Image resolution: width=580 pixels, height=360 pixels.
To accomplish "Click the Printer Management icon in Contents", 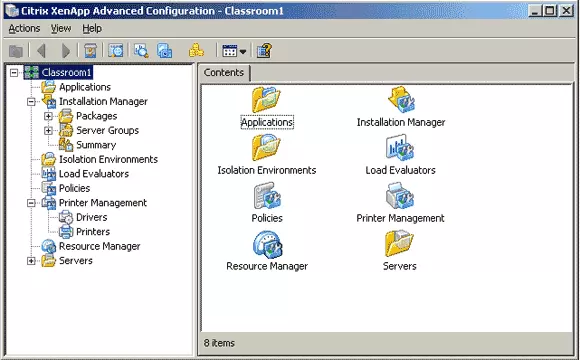I will [x=400, y=195].
